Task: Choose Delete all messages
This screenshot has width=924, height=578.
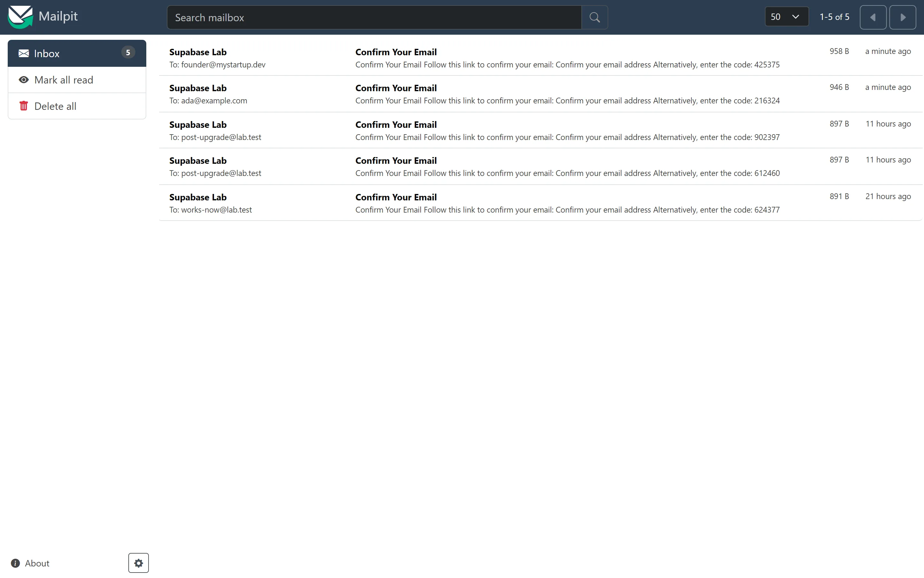Action: (77, 106)
